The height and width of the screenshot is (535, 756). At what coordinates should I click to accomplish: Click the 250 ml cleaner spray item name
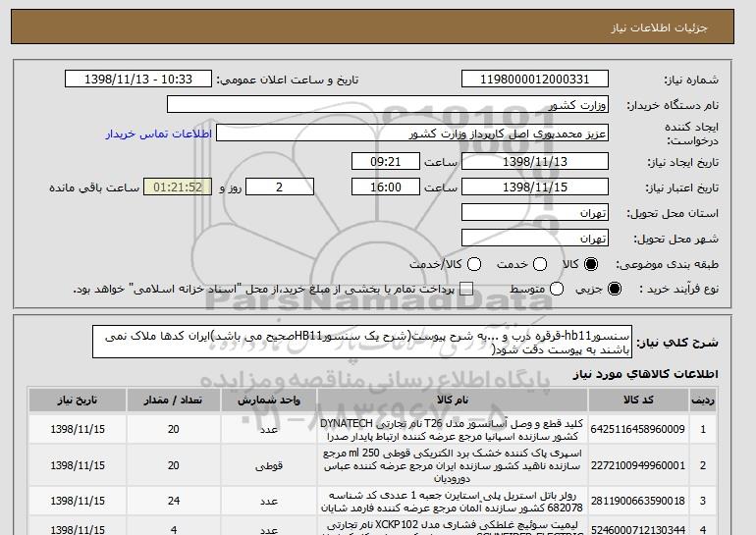point(452,465)
